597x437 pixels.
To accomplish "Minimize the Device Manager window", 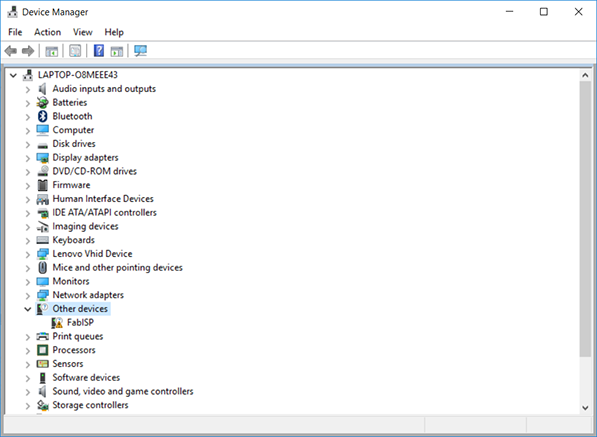I will tap(509, 12).
